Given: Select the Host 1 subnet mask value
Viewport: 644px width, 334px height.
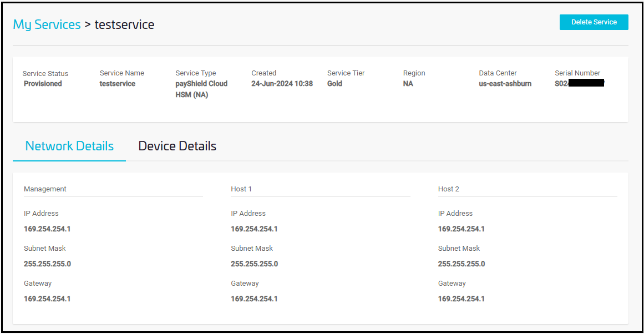Looking at the screenshot, I should coord(254,264).
